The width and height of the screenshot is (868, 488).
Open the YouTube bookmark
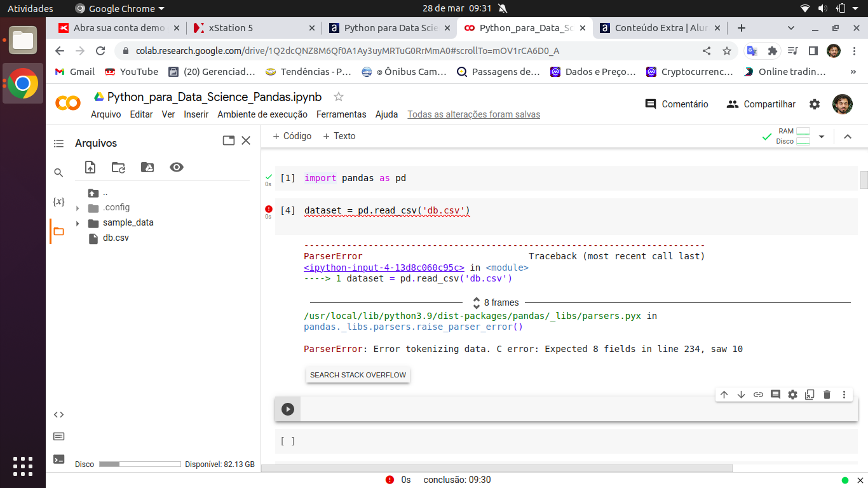click(132, 72)
